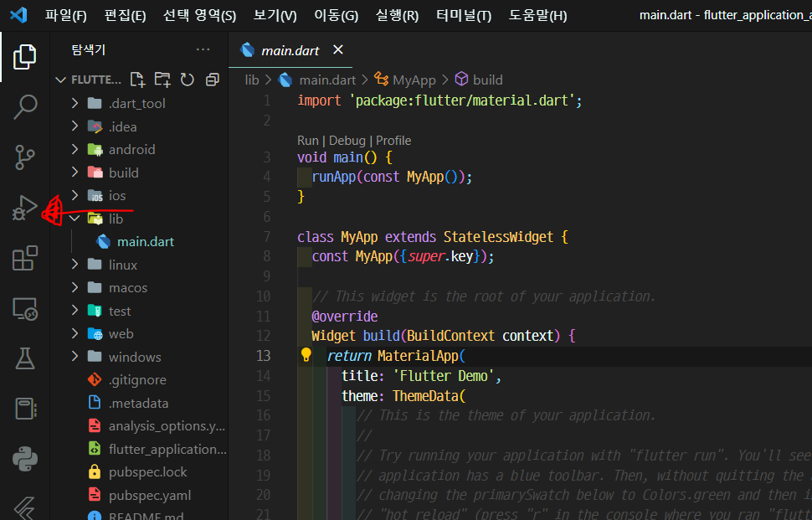Click the pubspec.lock lock icon
812x520 pixels.
coord(95,471)
